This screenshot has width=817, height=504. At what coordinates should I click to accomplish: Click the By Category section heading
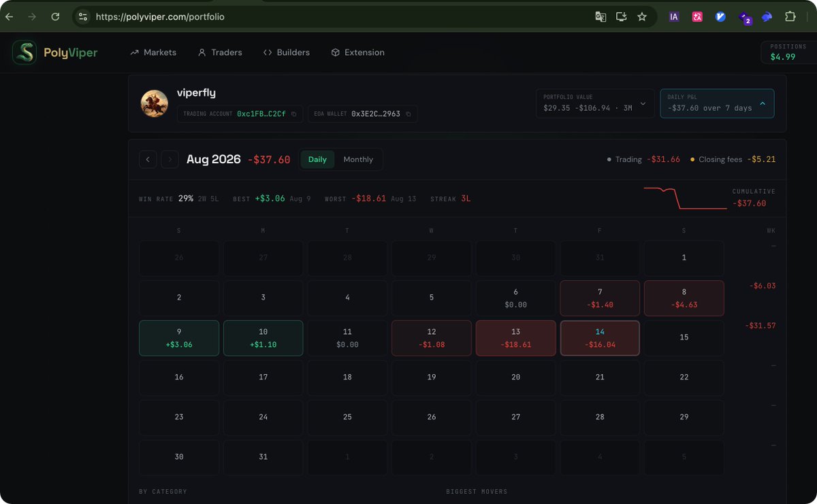pos(163,491)
